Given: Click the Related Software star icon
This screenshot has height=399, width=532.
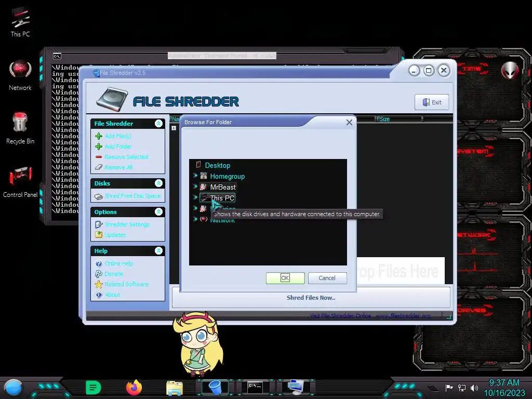Looking at the screenshot, I should pos(99,284).
